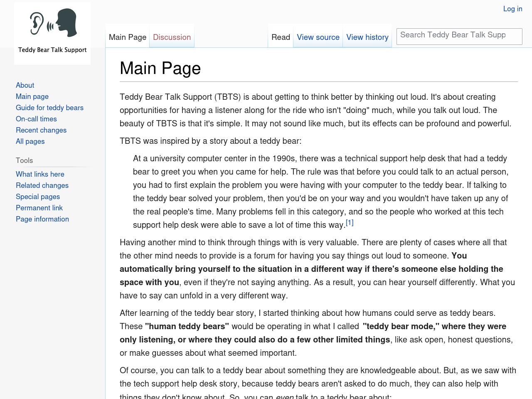Open Special pages link
532x399 pixels.
point(38,197)
